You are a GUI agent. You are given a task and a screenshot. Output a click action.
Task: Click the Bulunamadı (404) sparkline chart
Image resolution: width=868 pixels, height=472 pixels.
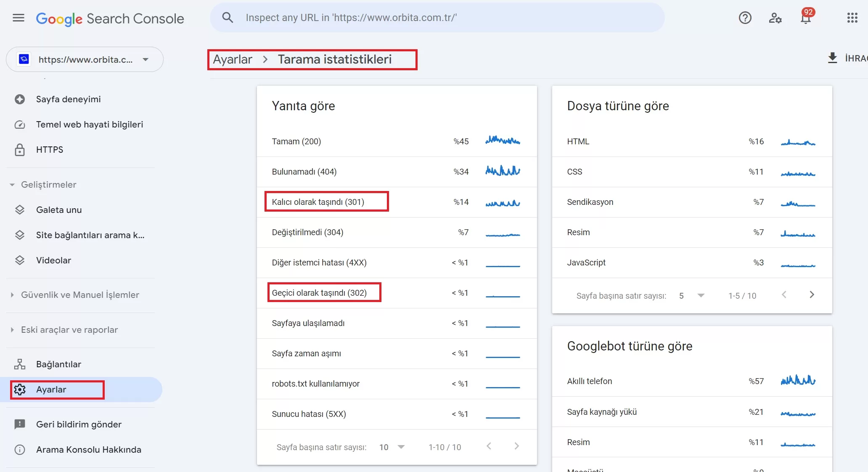pos(503,171)
